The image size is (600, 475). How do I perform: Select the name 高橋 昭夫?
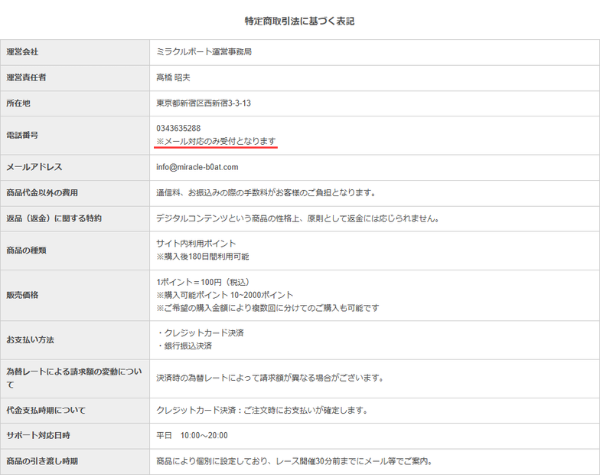click(173, 77)
